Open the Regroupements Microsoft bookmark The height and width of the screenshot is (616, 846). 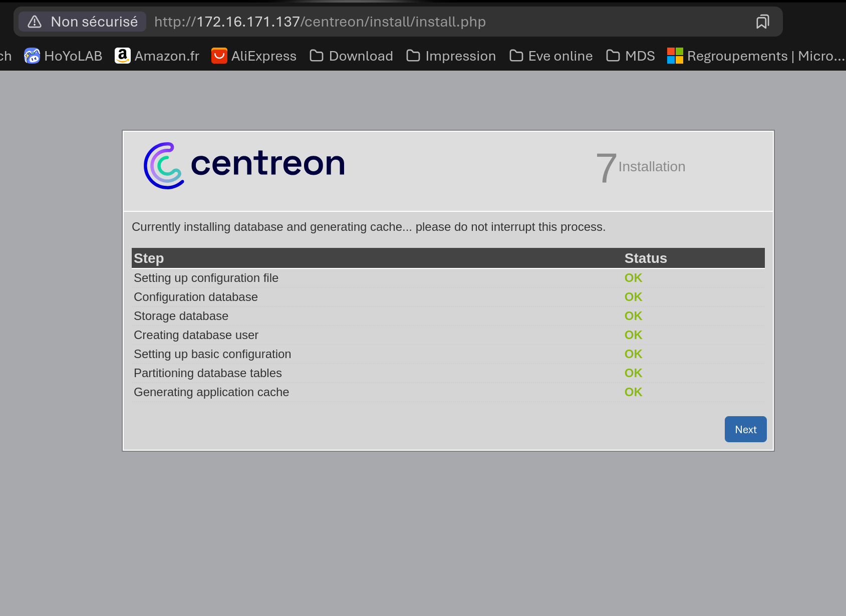756,56
